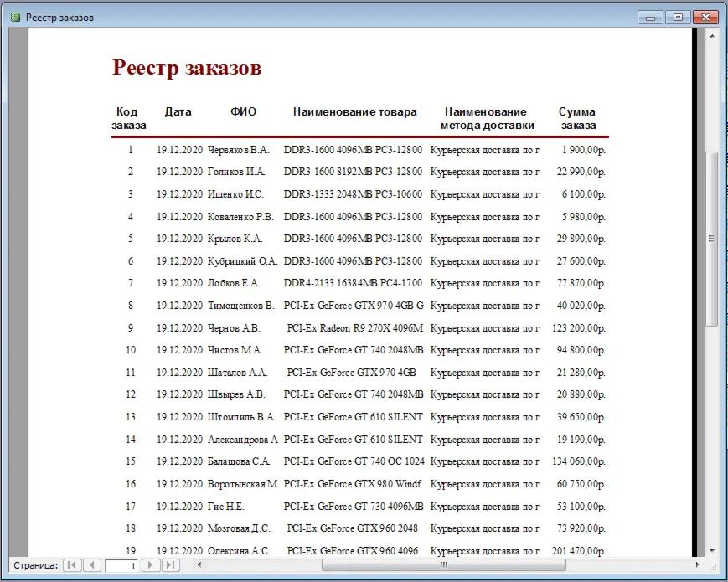Click the 'Наименование товара' column header
The image size is (728, 582).
[354, 112]
